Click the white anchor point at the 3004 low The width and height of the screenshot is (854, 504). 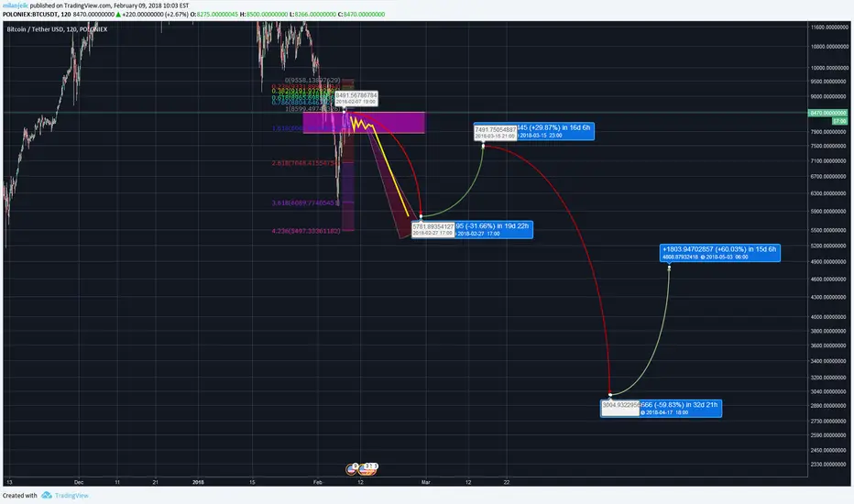pyautogui.click(x=610, y=394)
